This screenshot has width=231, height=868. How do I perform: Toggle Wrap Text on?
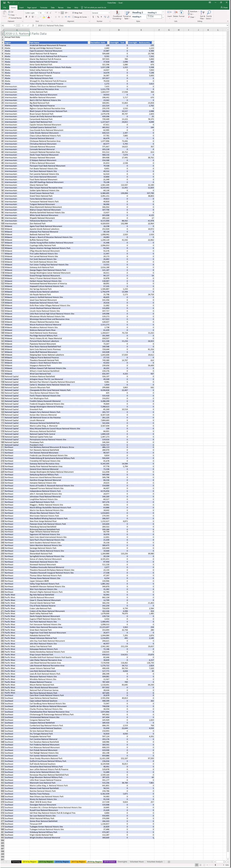77,13
